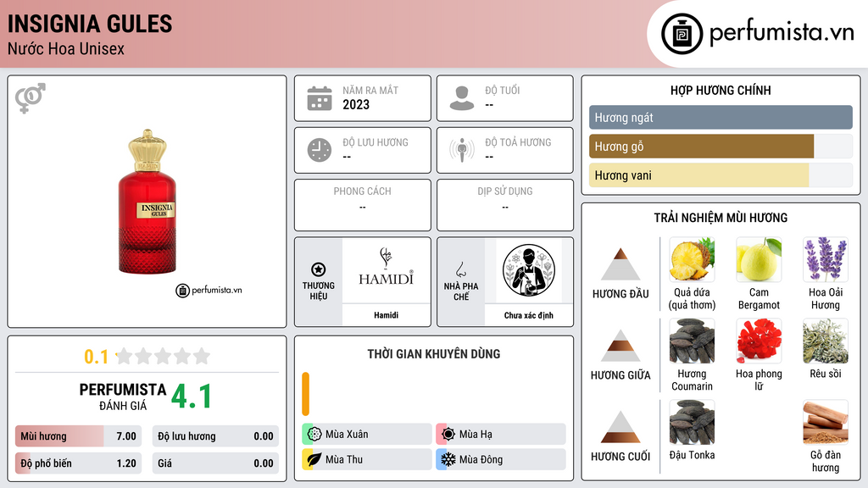The image size is (868, 488).
Task: Click the Phong cách card
Action: (363, 205)
